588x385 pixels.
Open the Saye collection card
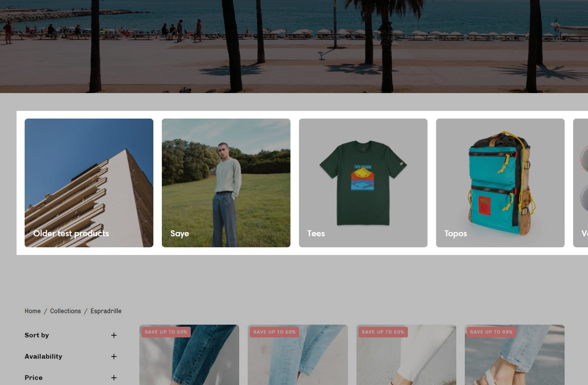click(x=226, y=183)
